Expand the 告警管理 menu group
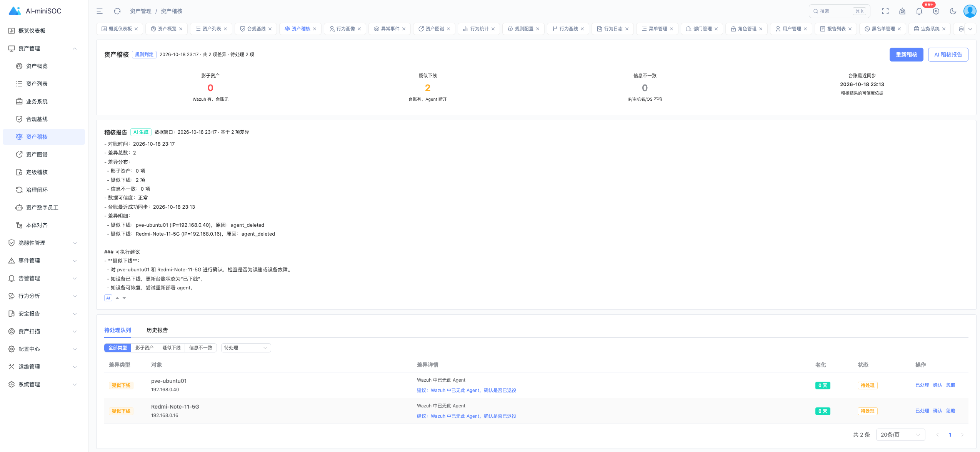The height and width of the screenshot is (452, 980). coord(44,278)
